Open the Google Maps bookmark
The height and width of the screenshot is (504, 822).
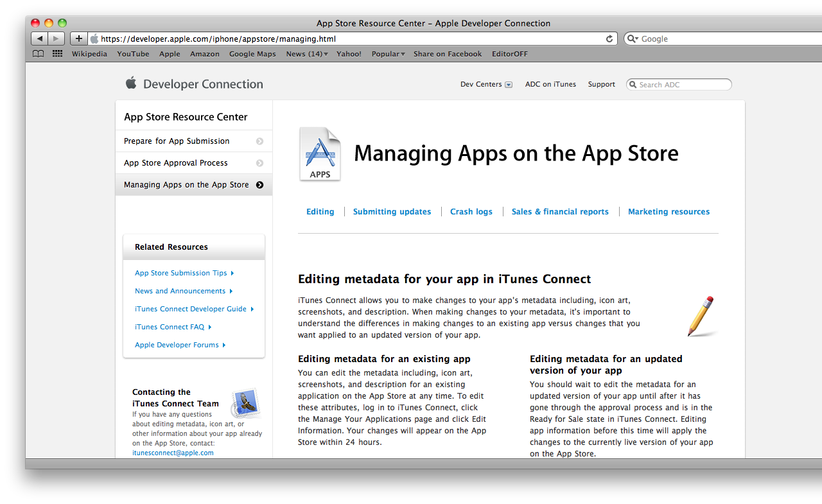click(x=252, y=54)
